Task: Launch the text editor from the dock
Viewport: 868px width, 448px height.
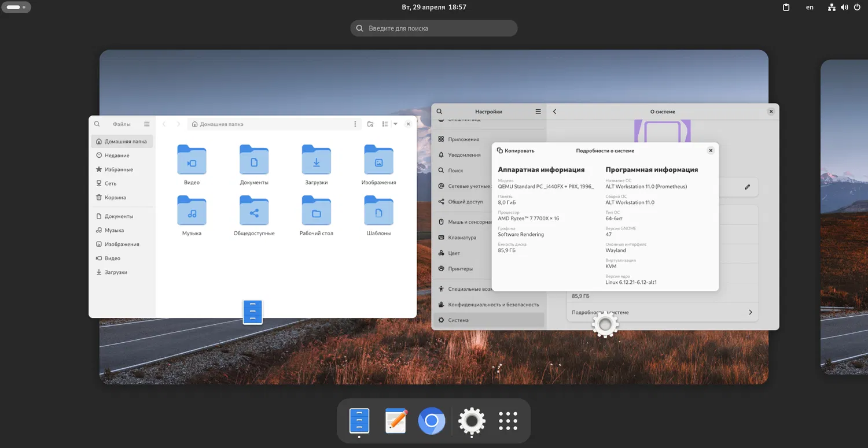Action: coord(396,421)
